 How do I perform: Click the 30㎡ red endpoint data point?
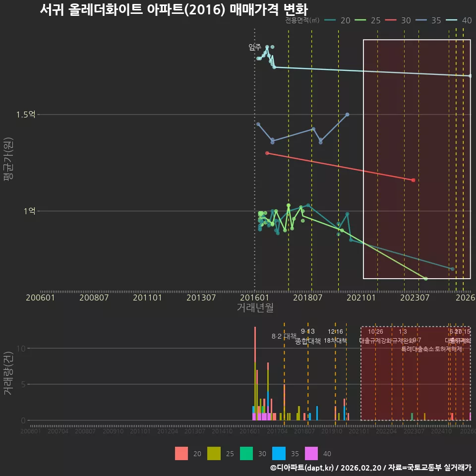point(413,180)
